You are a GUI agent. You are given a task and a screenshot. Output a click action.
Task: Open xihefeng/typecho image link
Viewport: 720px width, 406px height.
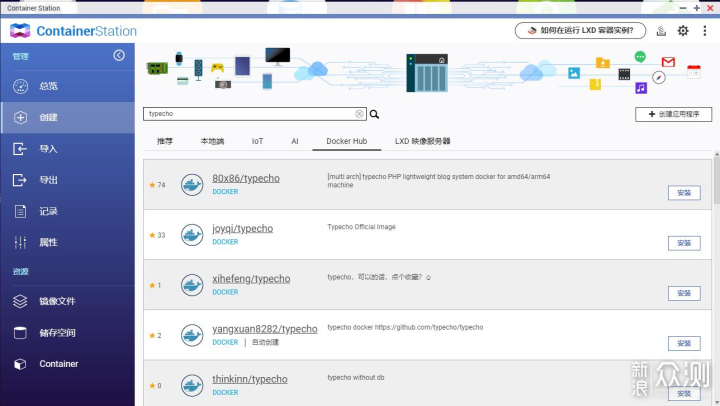click(x=251, y=278)
